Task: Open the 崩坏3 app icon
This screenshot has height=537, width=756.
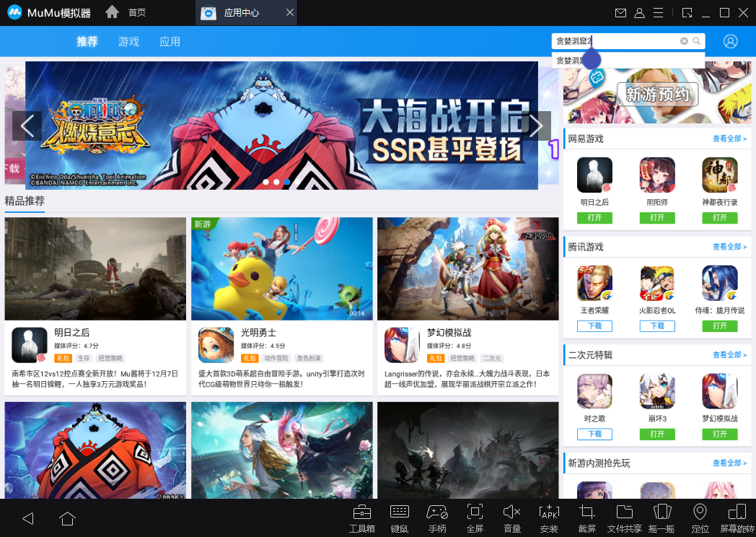Action: pyautogui.click(x=657, y=391)
